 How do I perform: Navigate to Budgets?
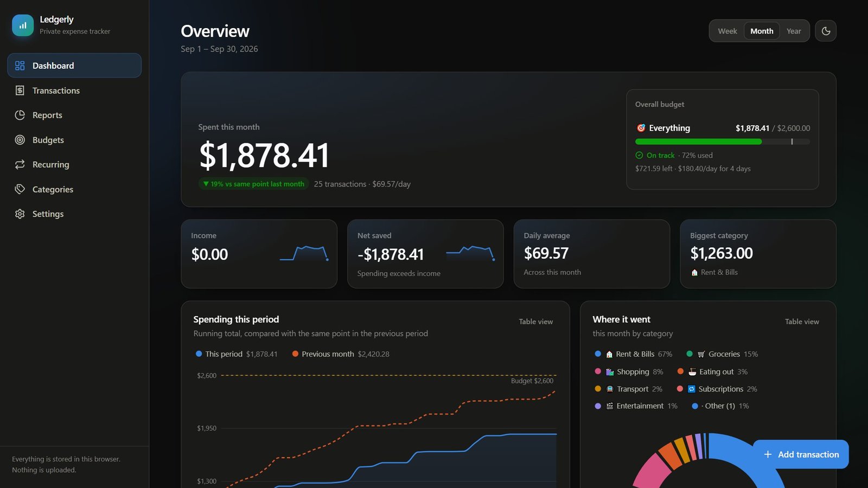point(74,140)
